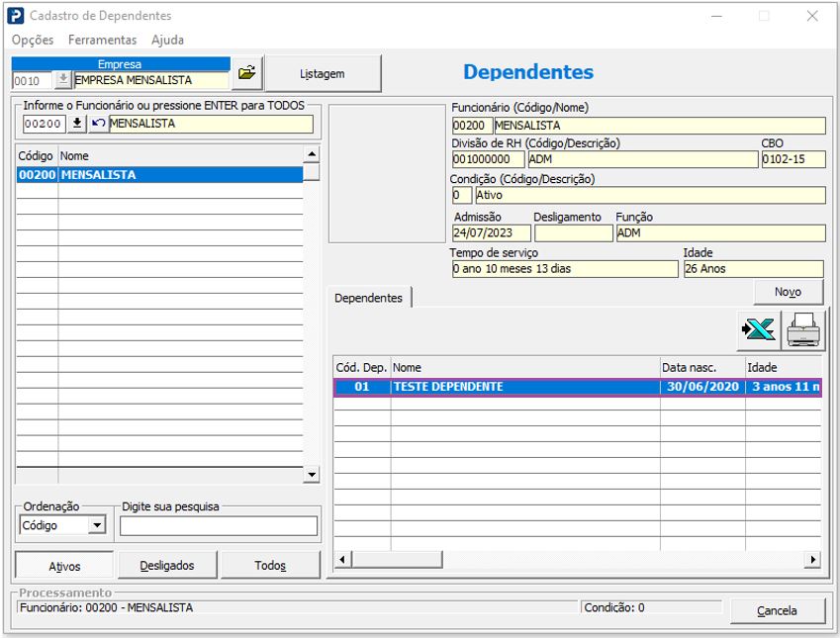The height and width of the screenshot is (639, 840).
Task: Click employee list scroll up arrow
Action: pos(312,154)
